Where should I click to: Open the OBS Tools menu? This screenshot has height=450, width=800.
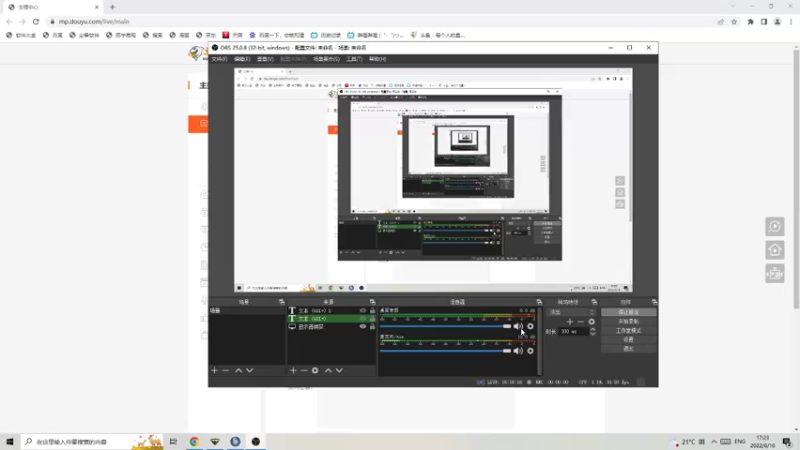(x=354, y=59)
